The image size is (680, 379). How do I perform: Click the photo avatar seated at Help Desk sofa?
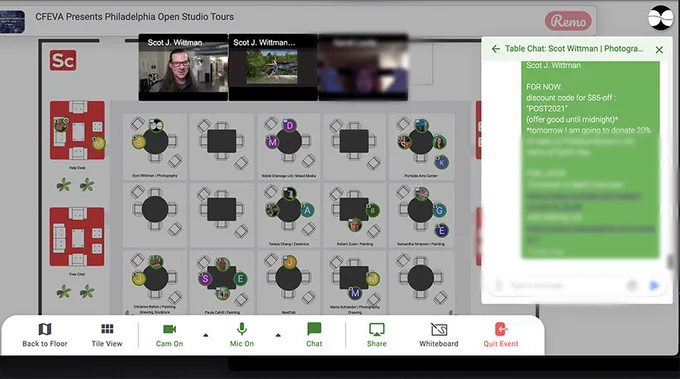pyautogui.click(x=61, y=125)
